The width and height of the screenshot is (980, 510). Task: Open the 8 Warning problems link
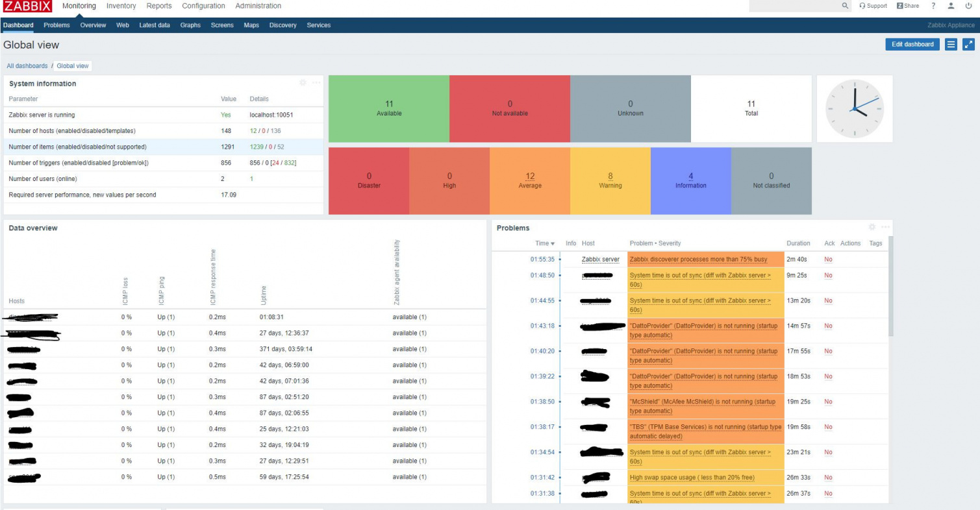(610, 176)
